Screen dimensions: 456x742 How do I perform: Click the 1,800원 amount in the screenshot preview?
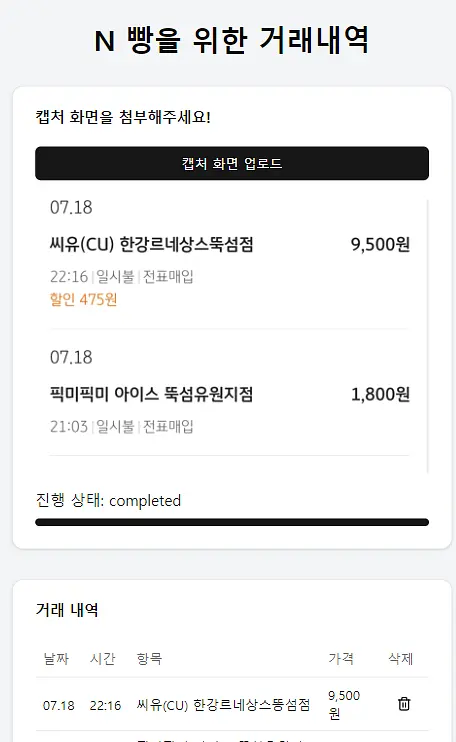point(380,394)
